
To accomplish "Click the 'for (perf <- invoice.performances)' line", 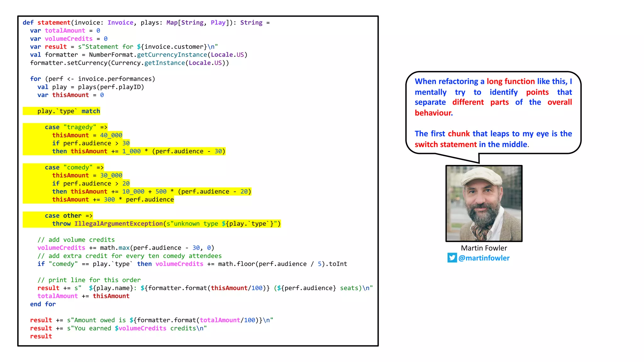I will click(x=92, y=79).
